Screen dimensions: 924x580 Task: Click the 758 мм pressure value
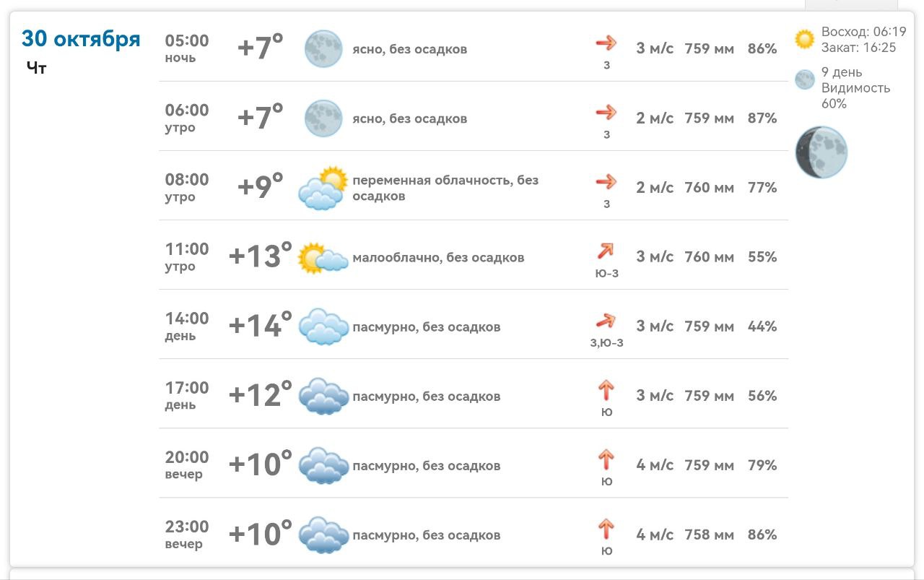point(709,534)
